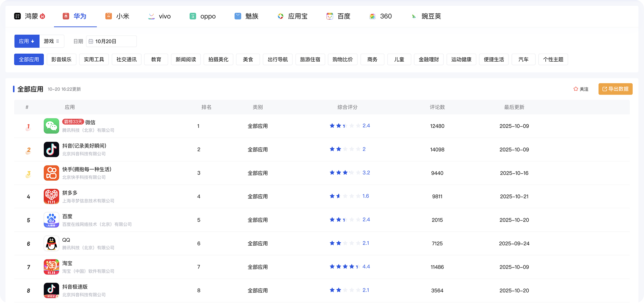This screenshot has width=644, height=303.
Task: Click the calendar icon in date field
Action: pyautogui.click(x=91, y=41)
